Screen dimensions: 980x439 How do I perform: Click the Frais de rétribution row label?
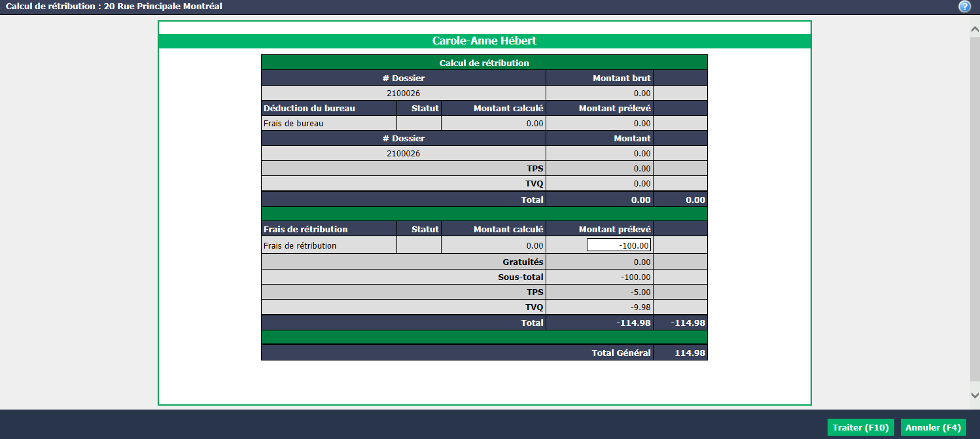(300, 245)
